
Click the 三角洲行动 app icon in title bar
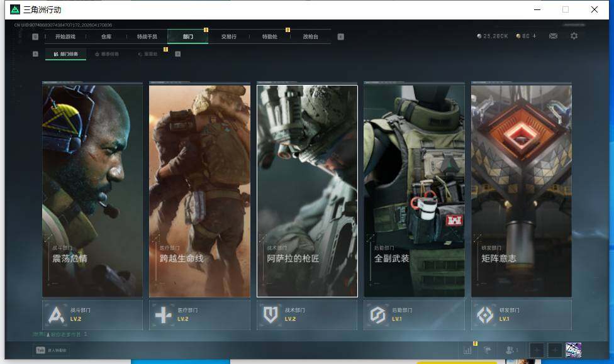coord(15,9)
